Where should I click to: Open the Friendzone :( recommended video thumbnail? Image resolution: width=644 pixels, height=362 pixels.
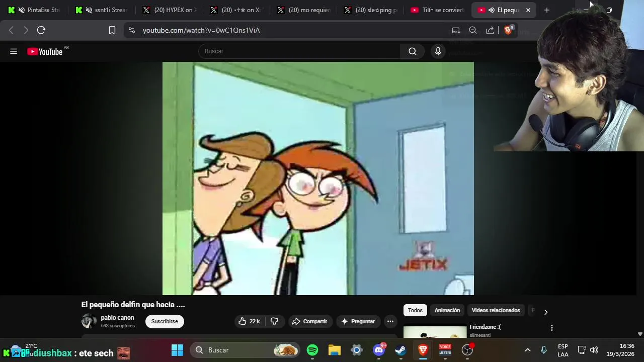click(435, 332)
